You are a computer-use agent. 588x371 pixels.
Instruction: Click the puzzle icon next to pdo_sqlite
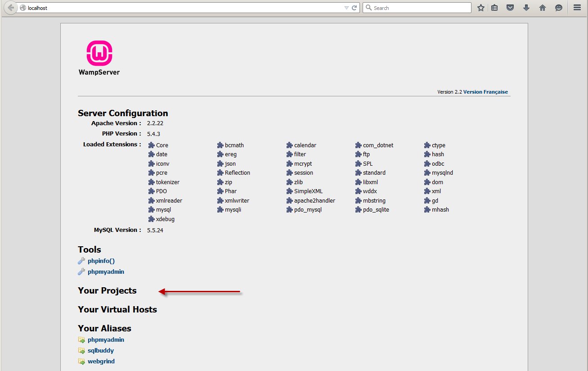click(x=359, y=209)
